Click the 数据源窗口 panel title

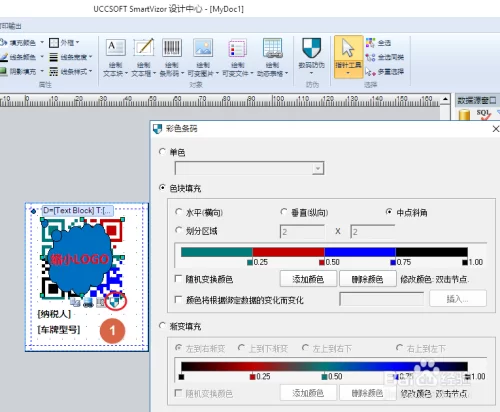477,100
